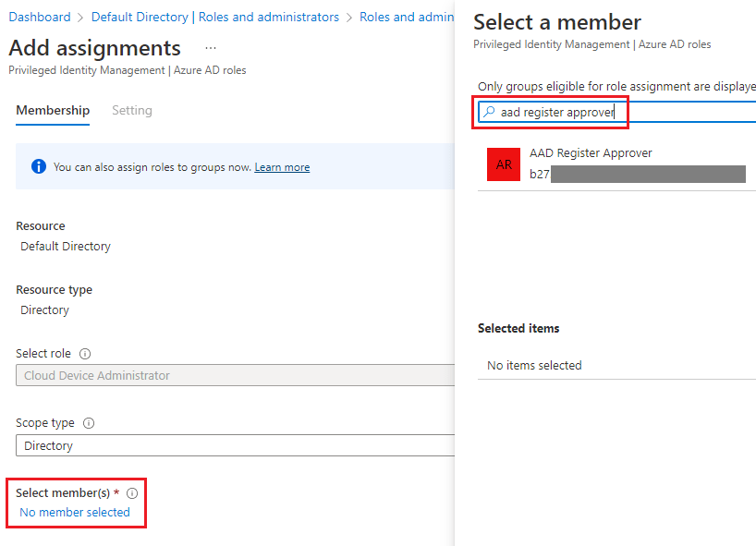Click the Dashboard breadcrumb link
756x546 pixels.
pyautogui.click(x=40, y=17)
